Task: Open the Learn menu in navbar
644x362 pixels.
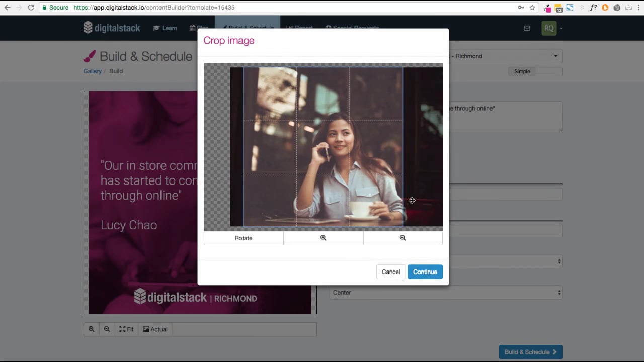Action: tap(165, 28)
